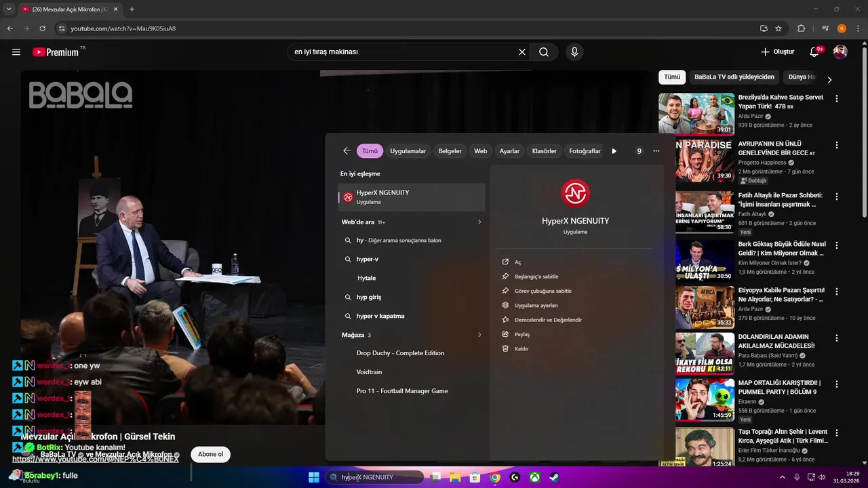Open the Windows Start button
868x488 pixels.
pos(314,477)
